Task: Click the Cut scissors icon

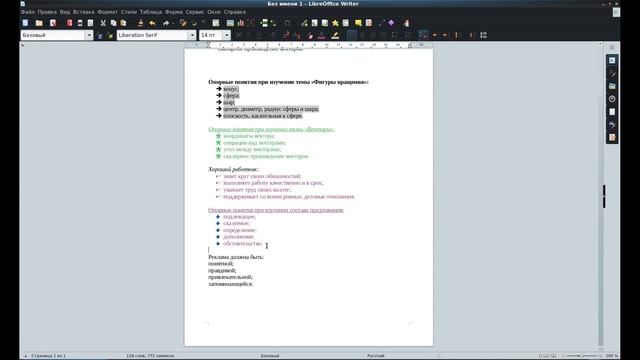Action: point(103,23)
